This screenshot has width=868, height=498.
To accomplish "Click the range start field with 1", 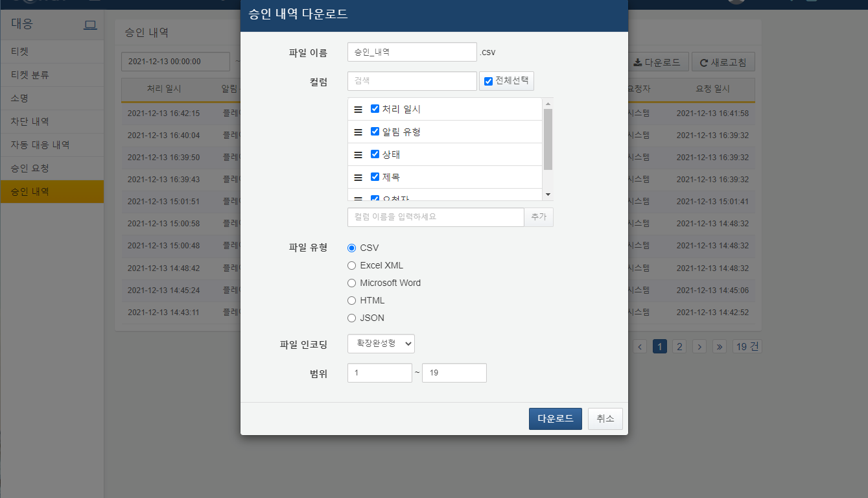I will click(380, 373).
